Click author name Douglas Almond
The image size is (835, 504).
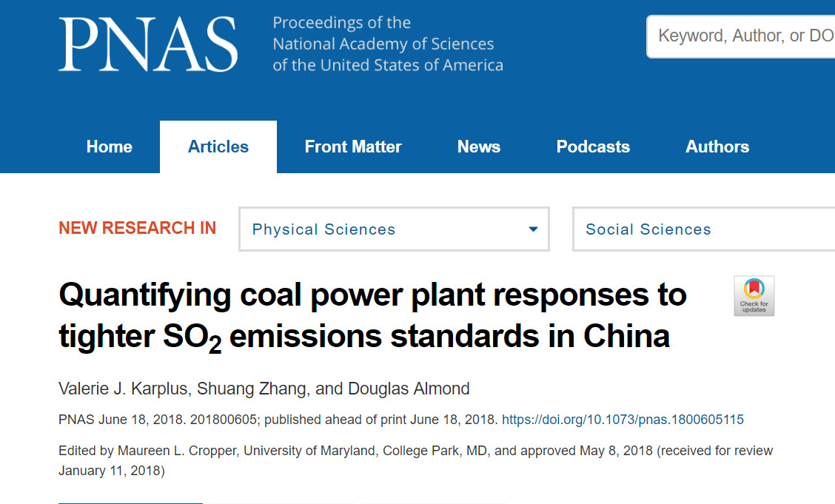coord(409,389)
